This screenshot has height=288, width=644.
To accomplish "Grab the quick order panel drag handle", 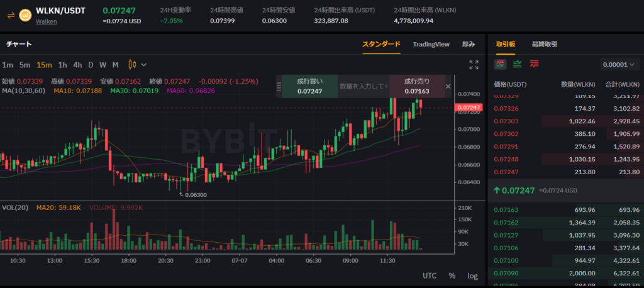I will click(279, 86).
